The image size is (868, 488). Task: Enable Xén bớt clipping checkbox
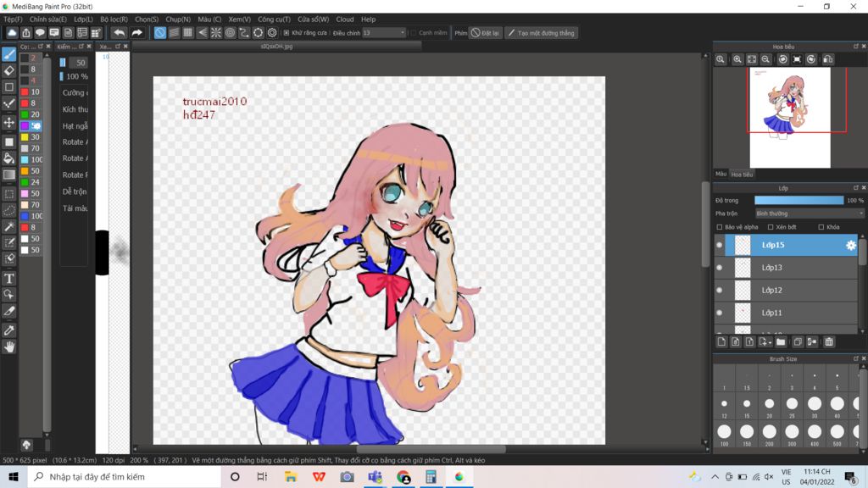[x=771, y=227]
